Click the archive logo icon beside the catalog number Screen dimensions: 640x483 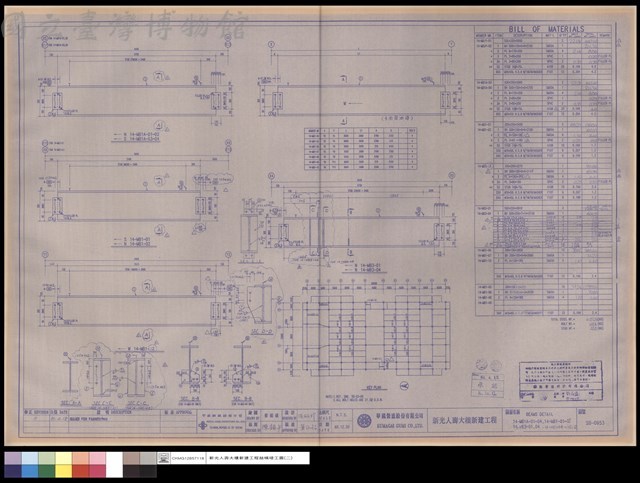(163, 458)
